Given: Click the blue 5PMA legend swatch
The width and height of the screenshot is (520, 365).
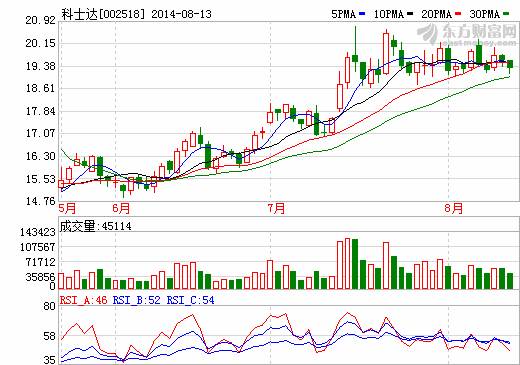Looking at the screenshot, I should (362, 14).
